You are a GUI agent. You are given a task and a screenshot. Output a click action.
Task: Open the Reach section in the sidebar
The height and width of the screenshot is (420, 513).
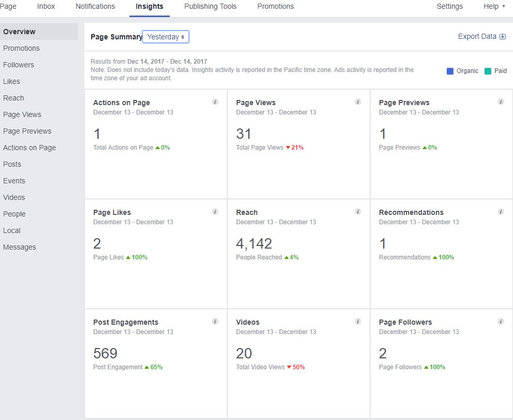(13, 98)
